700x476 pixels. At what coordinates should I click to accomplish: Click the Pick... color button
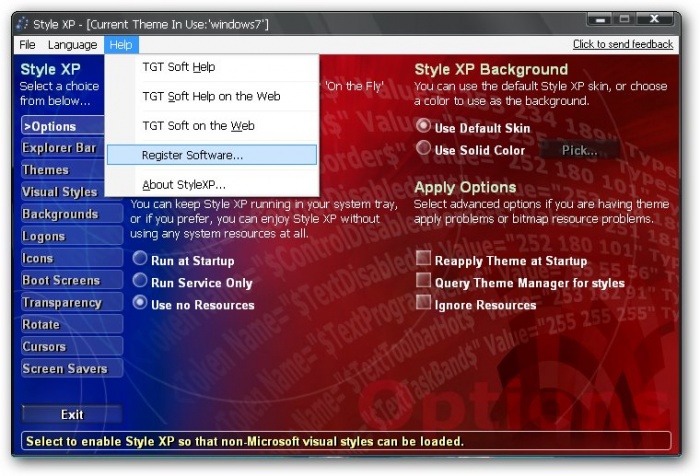coord(579,150)
